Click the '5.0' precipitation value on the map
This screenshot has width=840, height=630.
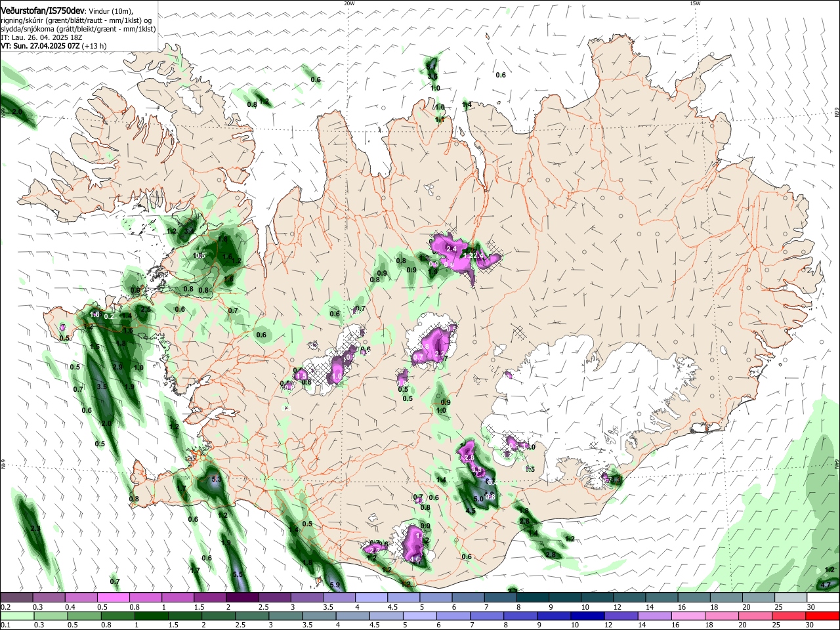pyautogui.click(x=478, y=499)
